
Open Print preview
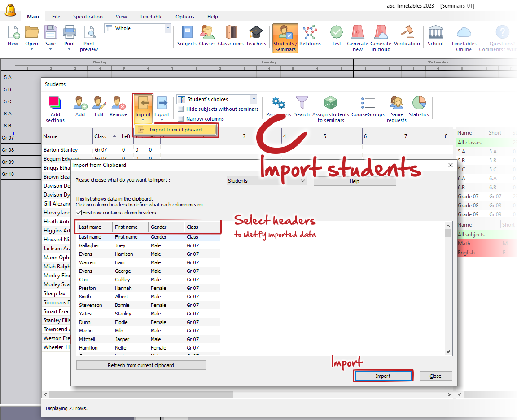pyautogui.click(x=89, y=39)
